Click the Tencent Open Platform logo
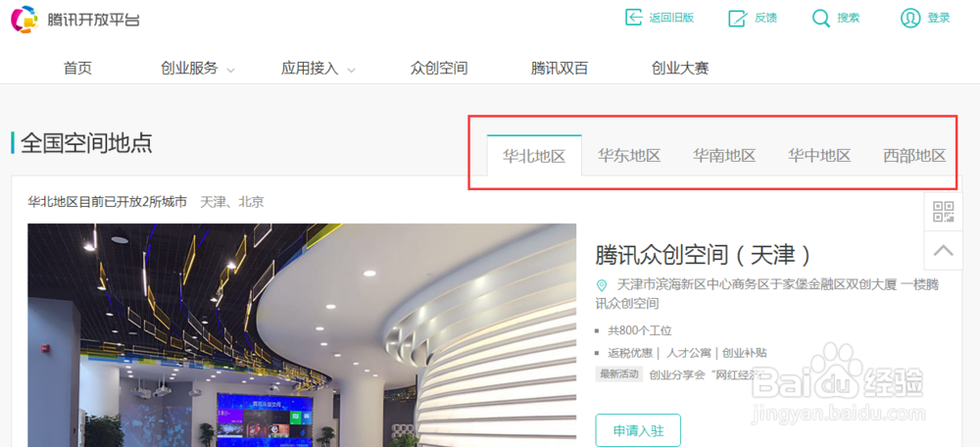Screen dimensions: 980x447 24,19
